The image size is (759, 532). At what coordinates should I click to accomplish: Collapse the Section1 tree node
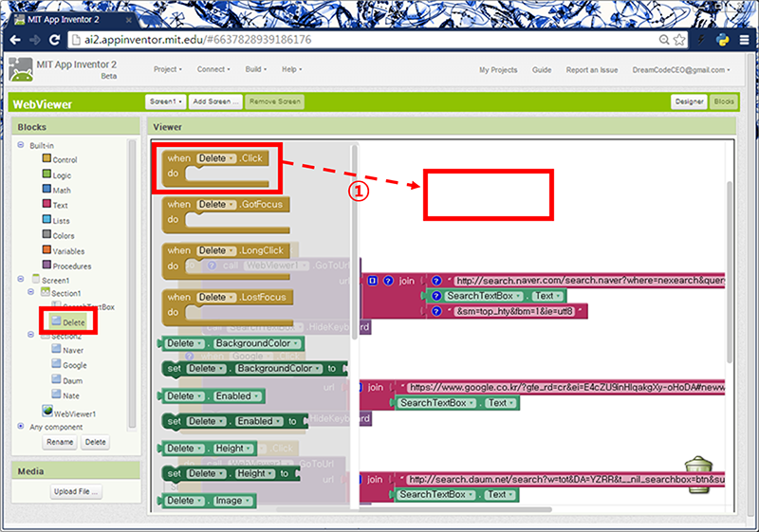tap(30, 292)
